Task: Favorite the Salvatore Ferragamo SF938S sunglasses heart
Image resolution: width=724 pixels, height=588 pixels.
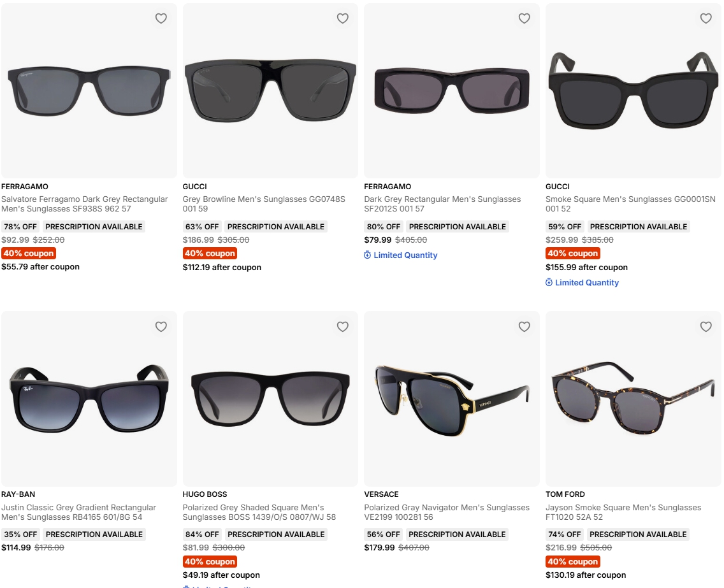Action: click(161, 18)
